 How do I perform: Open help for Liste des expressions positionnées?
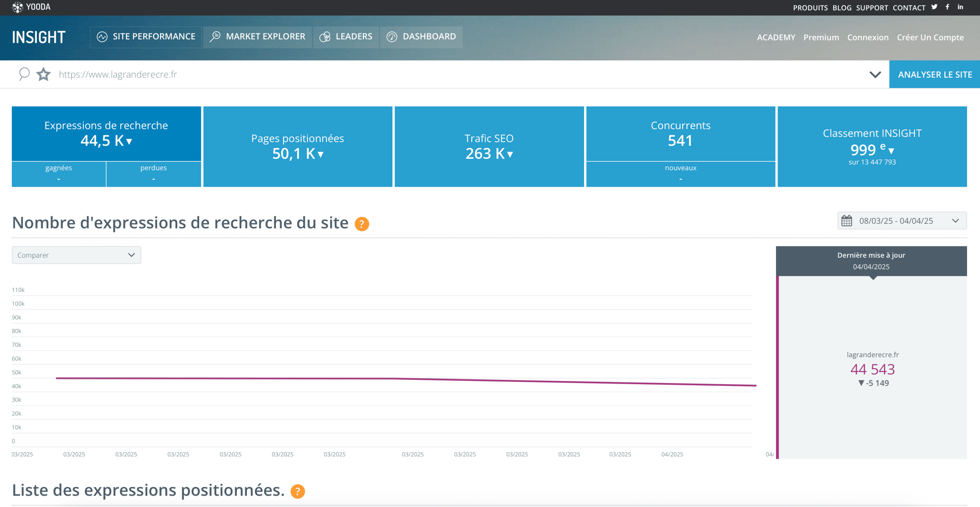point(297,491)
